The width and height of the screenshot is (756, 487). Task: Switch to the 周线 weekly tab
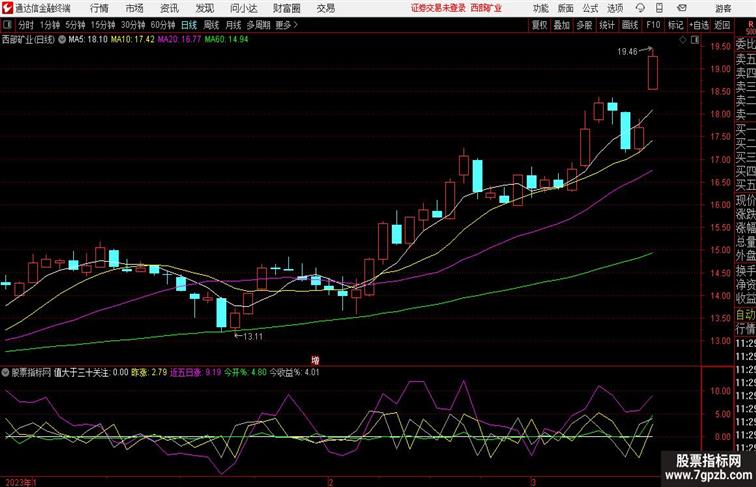[211, 25]
